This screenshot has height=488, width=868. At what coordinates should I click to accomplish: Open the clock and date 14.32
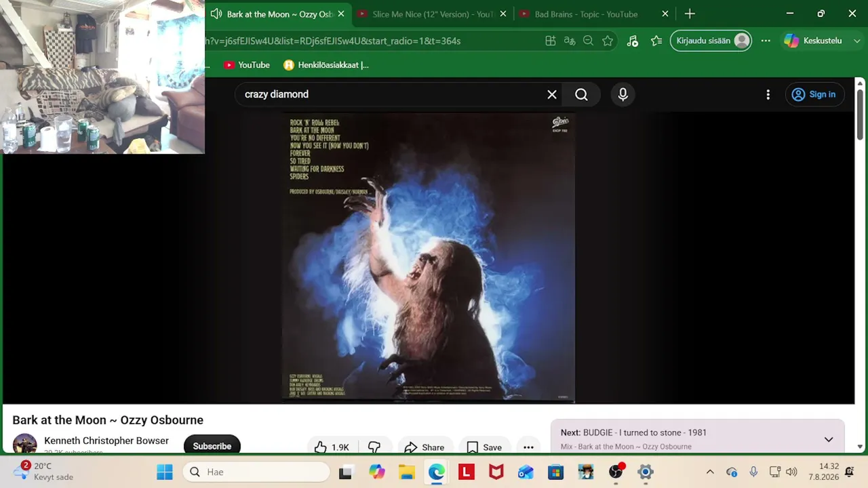click(x=823, y=472)
